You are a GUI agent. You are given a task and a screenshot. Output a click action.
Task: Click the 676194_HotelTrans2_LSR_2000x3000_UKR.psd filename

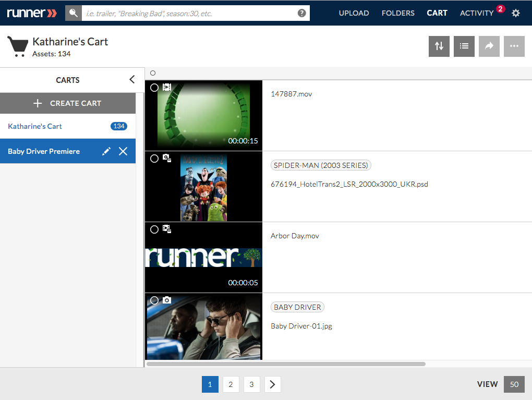point(349,184)
